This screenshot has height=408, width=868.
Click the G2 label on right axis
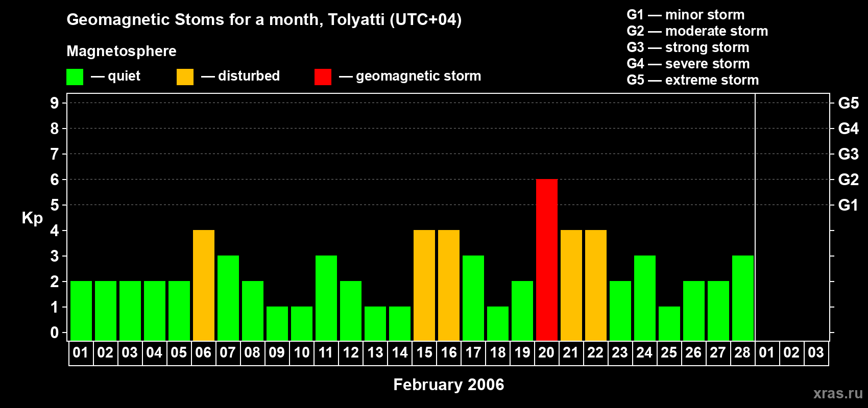click(849, 180)
